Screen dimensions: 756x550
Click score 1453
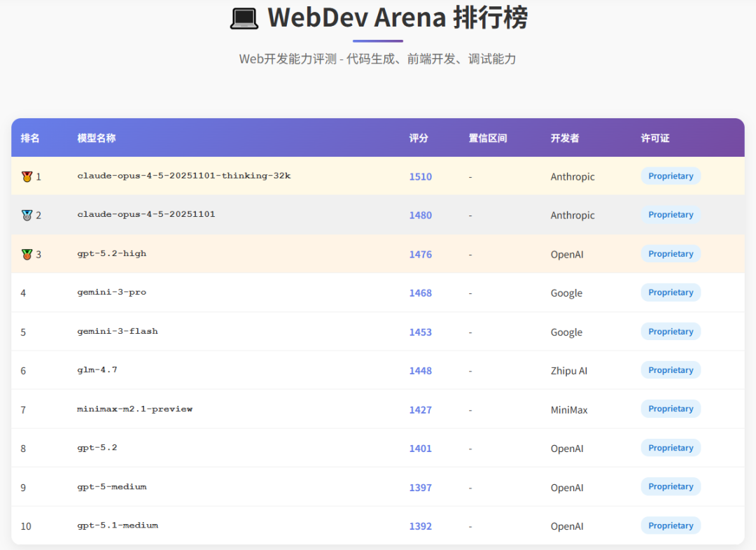pos(421,332)
